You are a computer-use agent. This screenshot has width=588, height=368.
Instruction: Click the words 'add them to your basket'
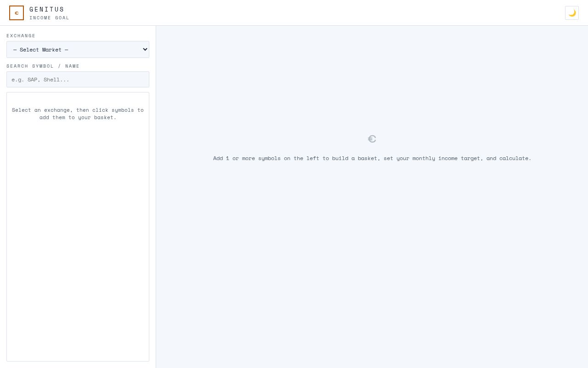tap(77, 117)
